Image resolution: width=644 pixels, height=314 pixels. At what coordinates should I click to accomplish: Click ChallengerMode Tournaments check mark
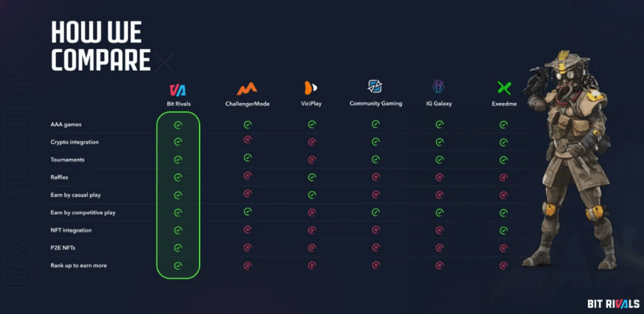(247, 158)
